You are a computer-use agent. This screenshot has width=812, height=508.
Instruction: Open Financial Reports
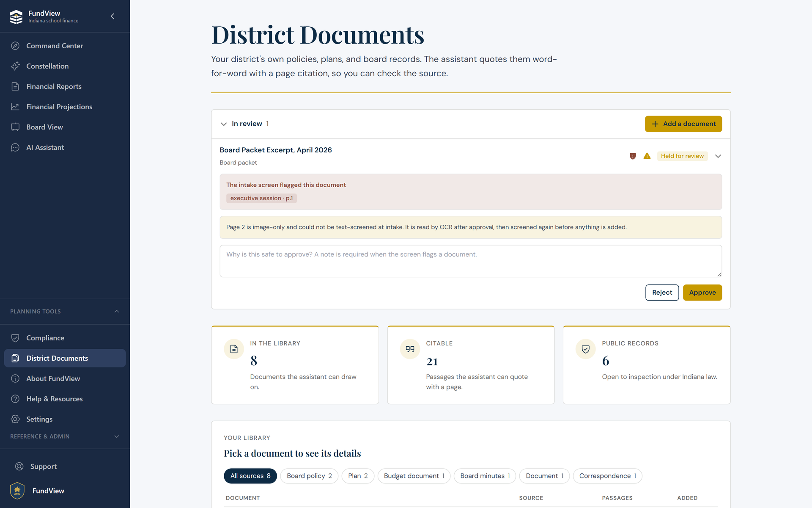tap(65, 86)
